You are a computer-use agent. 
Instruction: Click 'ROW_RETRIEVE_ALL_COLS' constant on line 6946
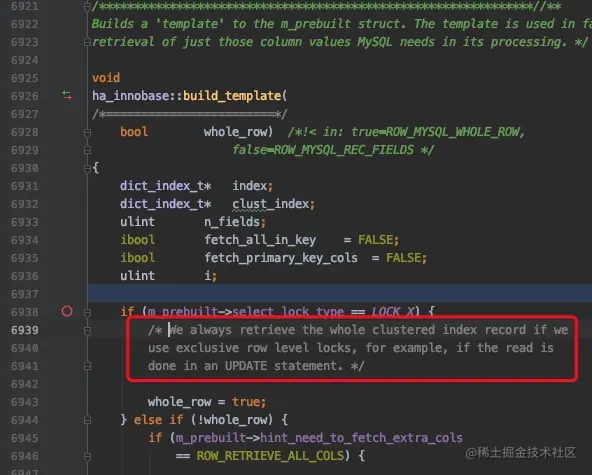point(270,456)
